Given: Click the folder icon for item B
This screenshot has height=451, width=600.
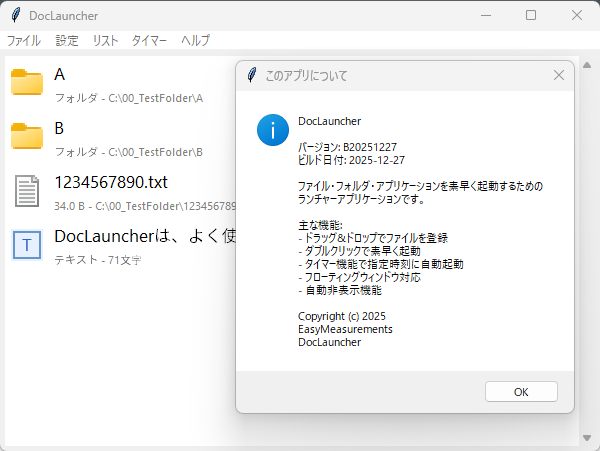Looking at the screenshot, I should coord(27,137).
